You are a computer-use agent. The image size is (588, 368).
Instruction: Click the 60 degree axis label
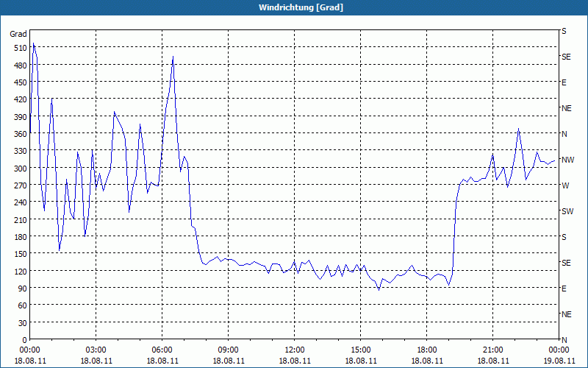23,305
